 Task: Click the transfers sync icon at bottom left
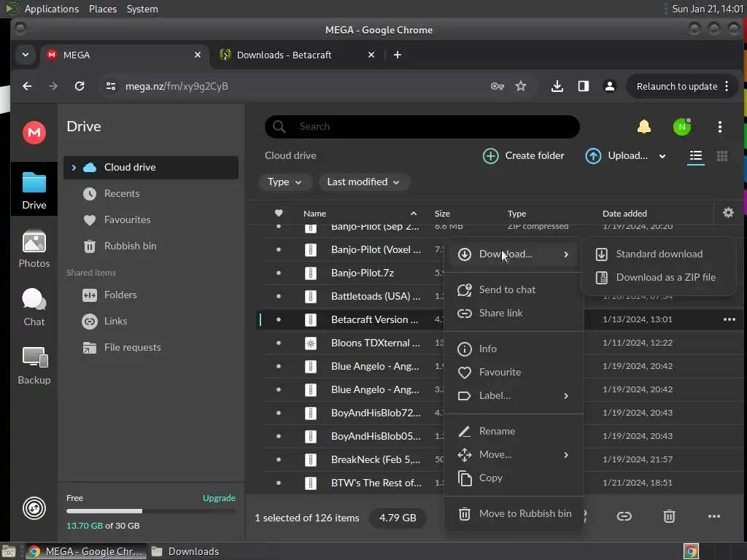pos(34,508)
